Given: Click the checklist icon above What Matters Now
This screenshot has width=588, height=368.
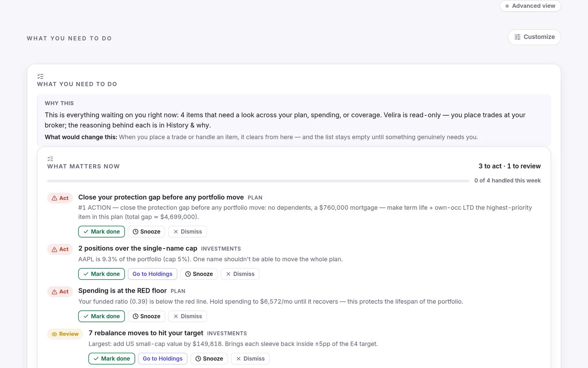Looking at the screenshot, I should (x=50, y=159).
